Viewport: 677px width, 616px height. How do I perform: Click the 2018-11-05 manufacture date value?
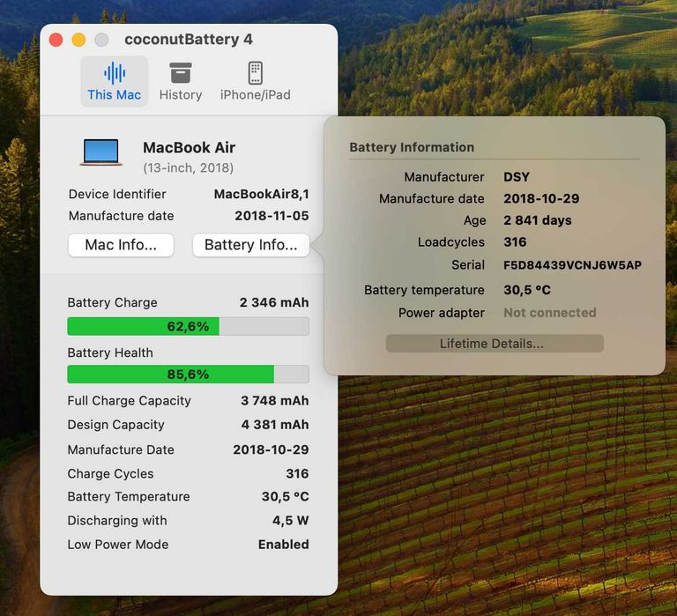[x=272, y=216]
